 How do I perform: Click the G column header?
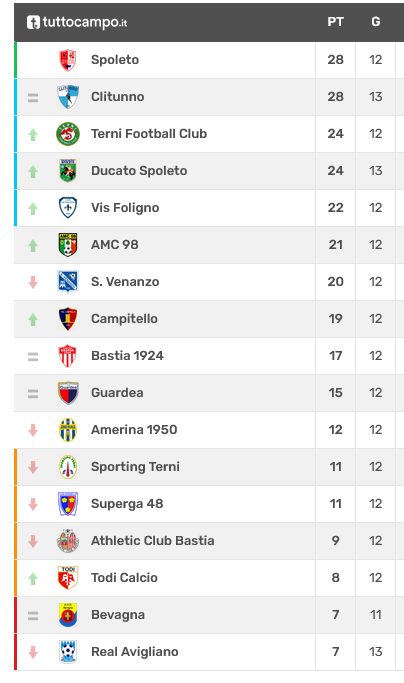(376, 22)
